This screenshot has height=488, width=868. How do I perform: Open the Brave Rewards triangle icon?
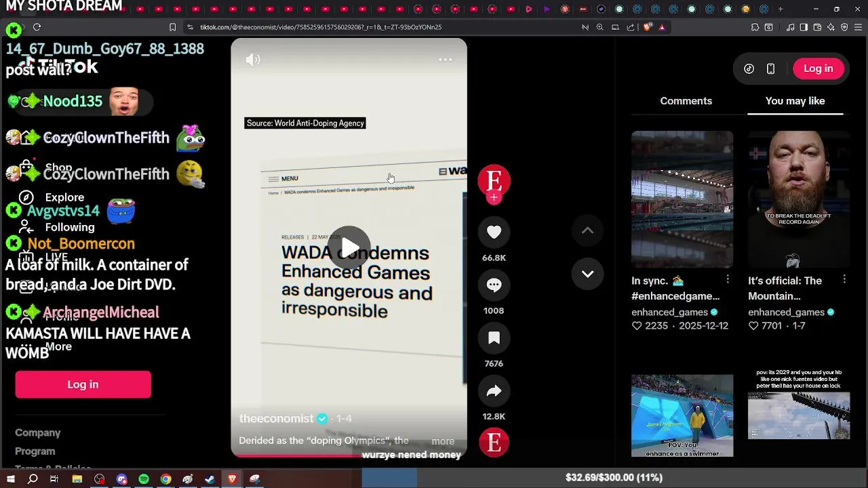pyautogui.click(x=662, y=27)
